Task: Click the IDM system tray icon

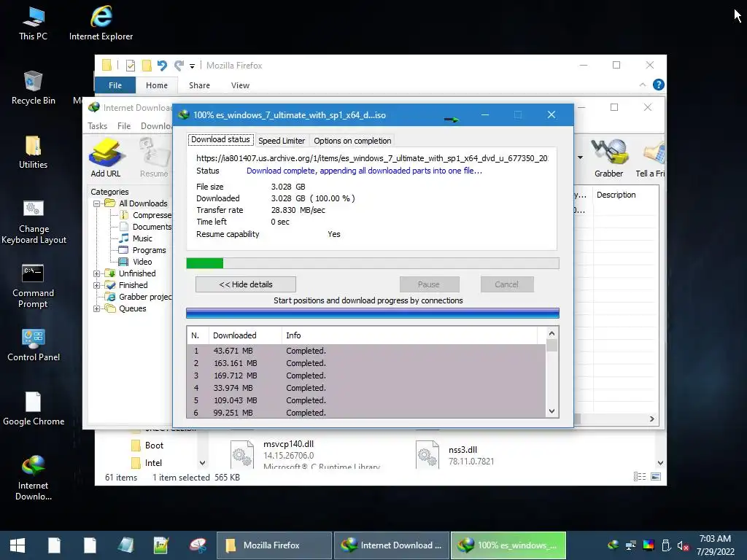Action: (614, 545)
